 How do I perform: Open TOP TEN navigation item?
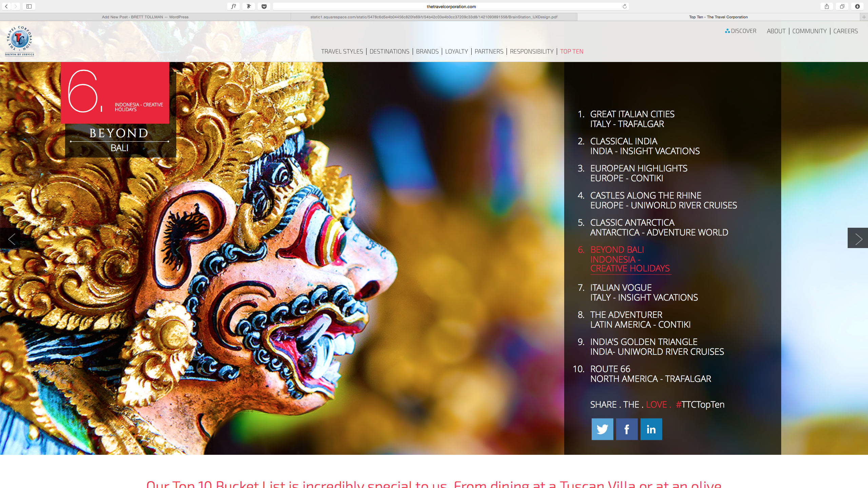click(x=572, y=52)
